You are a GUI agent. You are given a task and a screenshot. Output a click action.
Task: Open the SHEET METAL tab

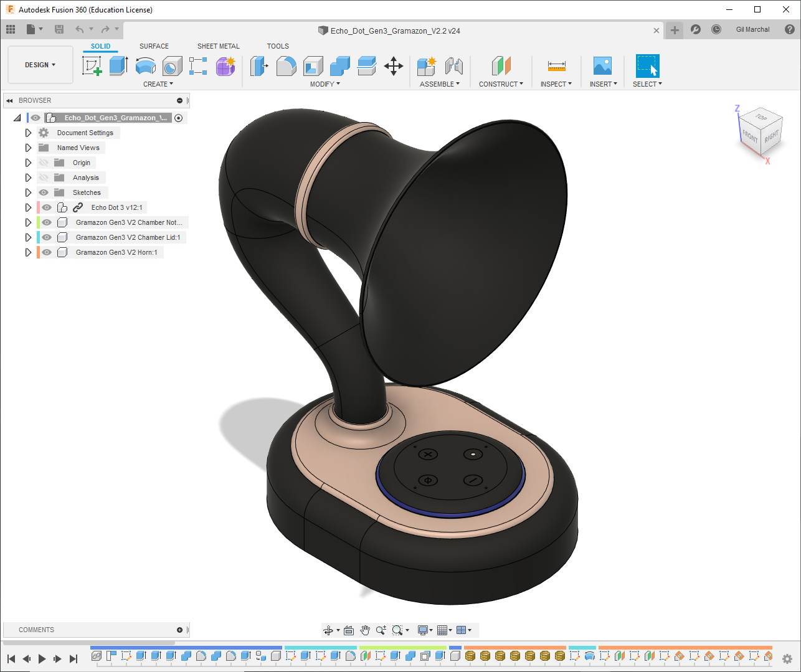pos(218,46)
